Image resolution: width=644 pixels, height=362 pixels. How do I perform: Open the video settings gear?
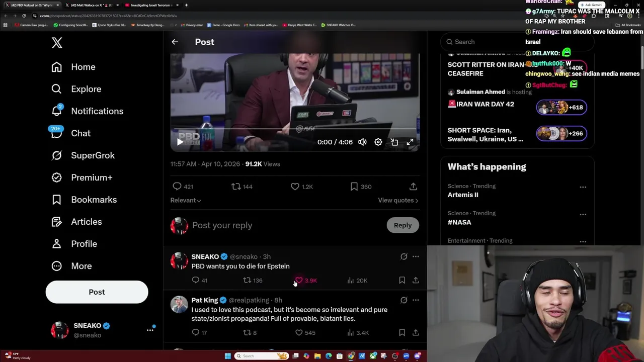[x=378, y=142]
